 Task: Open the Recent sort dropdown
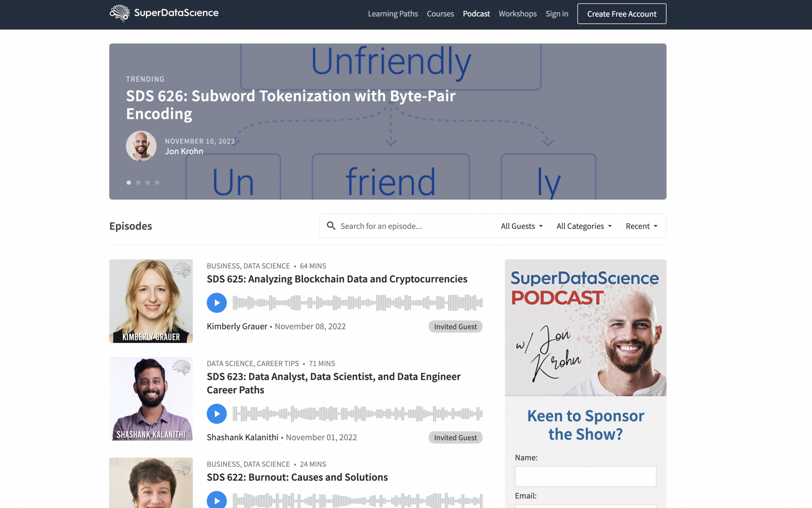(x=641, y=226)
